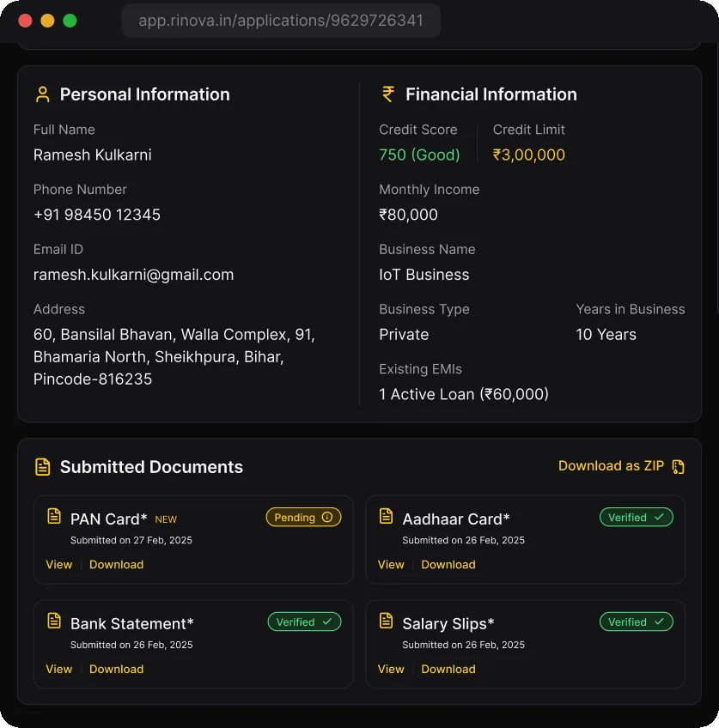Click the checkmark in Aadhaar Verified badge
The image size is (719, 728).
click(659, 517)
